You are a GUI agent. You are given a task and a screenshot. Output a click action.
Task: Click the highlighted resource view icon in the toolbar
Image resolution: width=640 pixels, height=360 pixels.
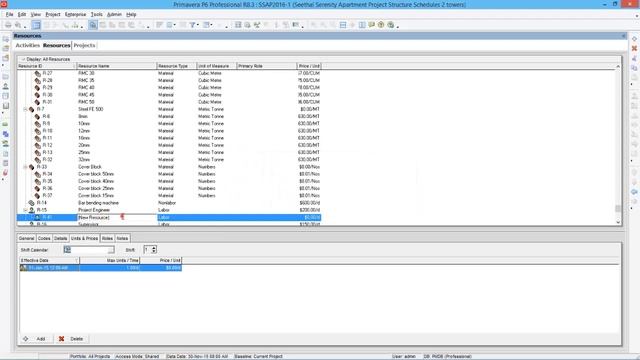[x=93, y=25]
